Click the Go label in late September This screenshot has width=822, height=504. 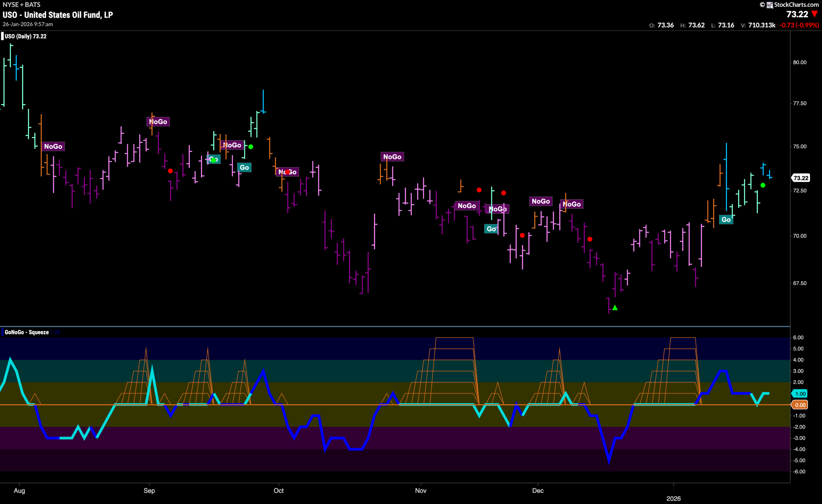click(x=244, y=167)
